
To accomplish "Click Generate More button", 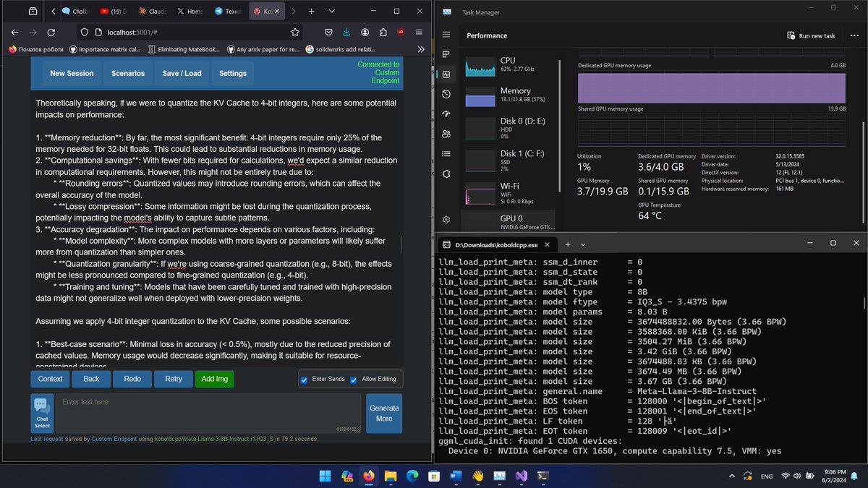I will [384, 413].
